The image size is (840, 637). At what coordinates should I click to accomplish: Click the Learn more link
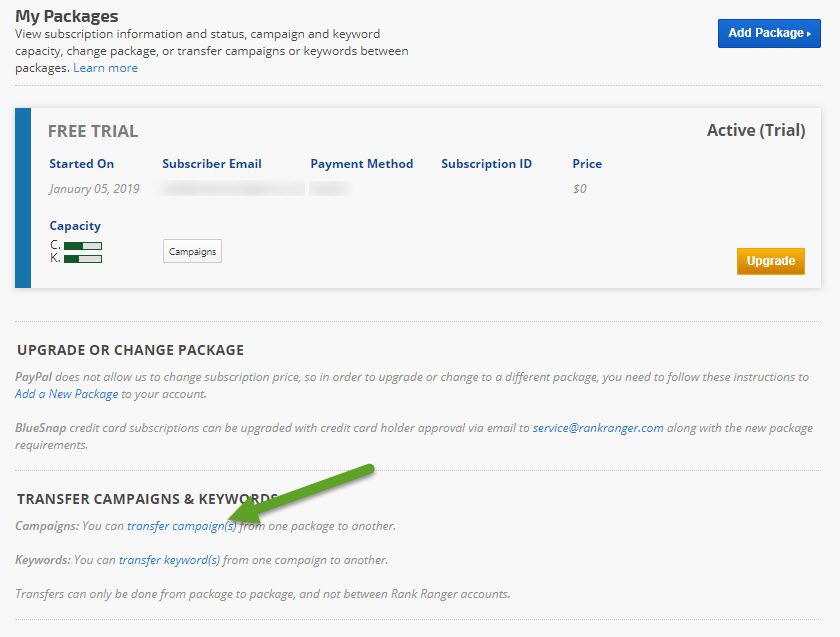click(x=105, y=68)
